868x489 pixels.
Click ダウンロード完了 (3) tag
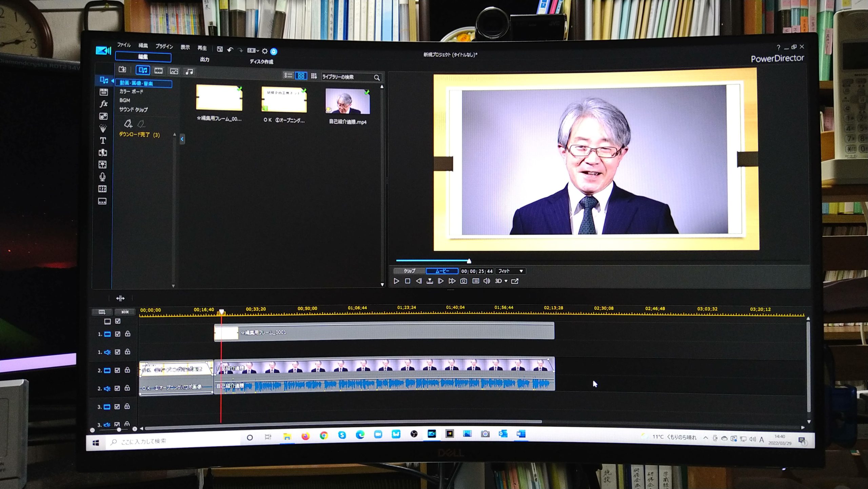click(x=139, y=135)
